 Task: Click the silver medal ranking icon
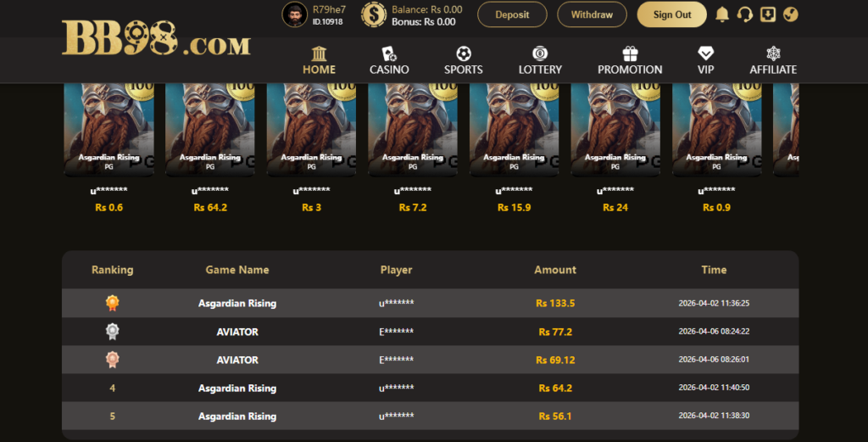pyautogui.click(x=112, y=332)
